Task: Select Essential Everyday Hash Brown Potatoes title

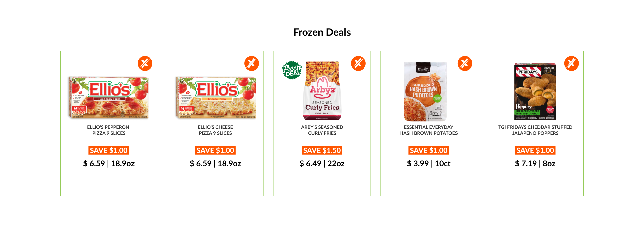Action: 429,130
